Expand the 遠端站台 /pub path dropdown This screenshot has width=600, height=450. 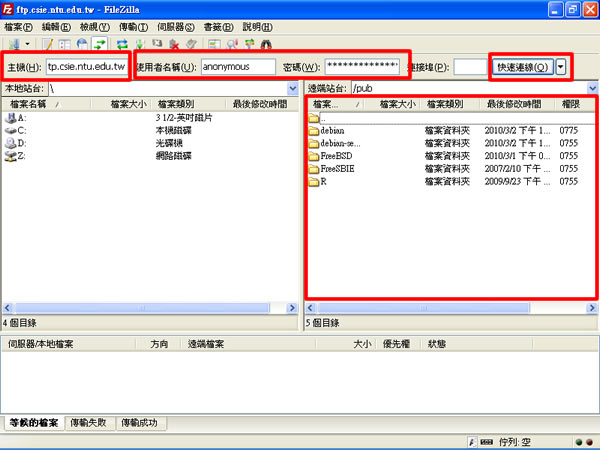(x=592, y=88)
